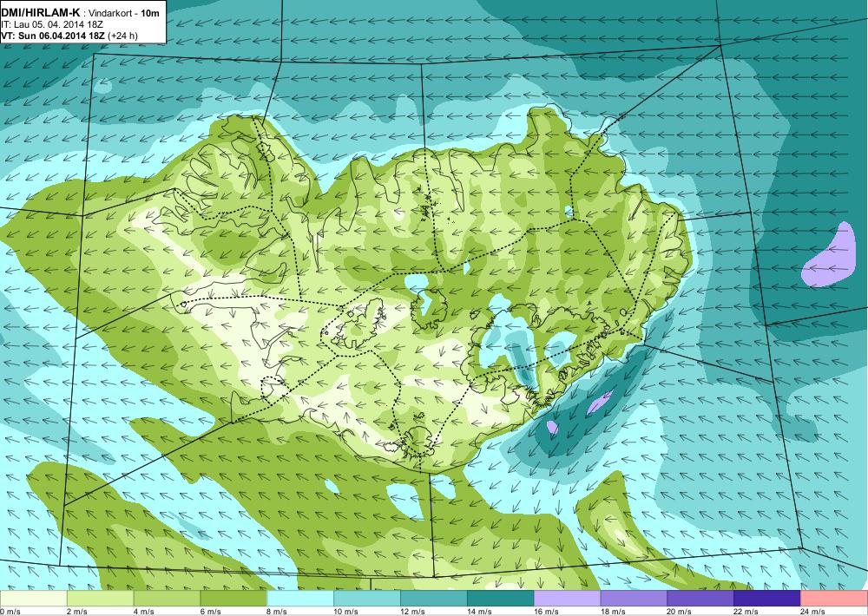Pick the medium green 4–6 m/s legend swatch

(168, 599)
